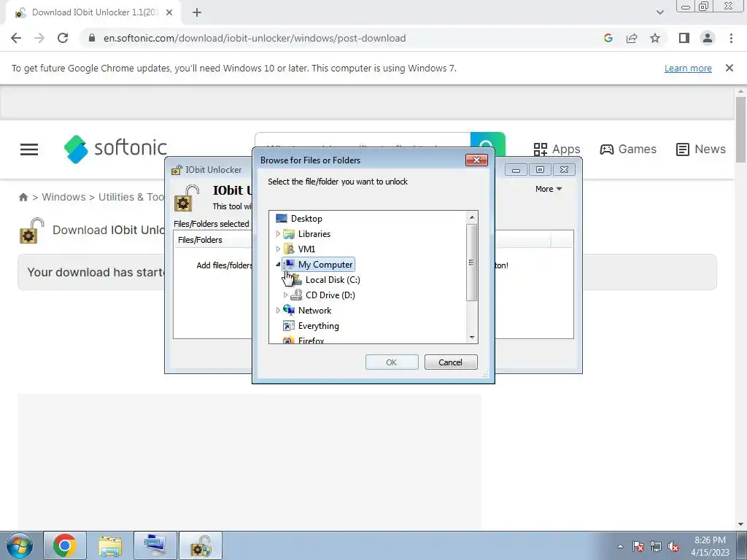Click the share page icon
The width and height of the screenshot is (747, 560).
[x=632, y=38]
